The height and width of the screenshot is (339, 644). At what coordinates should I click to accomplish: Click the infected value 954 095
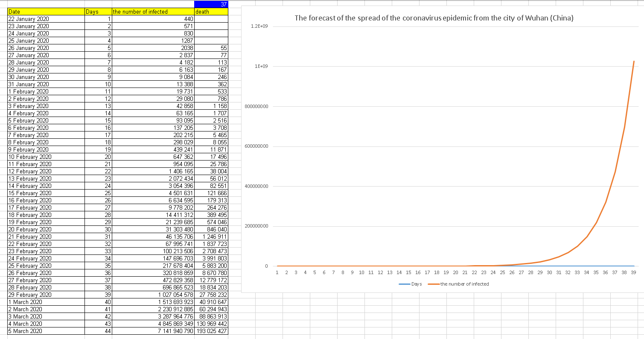click(x=153, y=164)
